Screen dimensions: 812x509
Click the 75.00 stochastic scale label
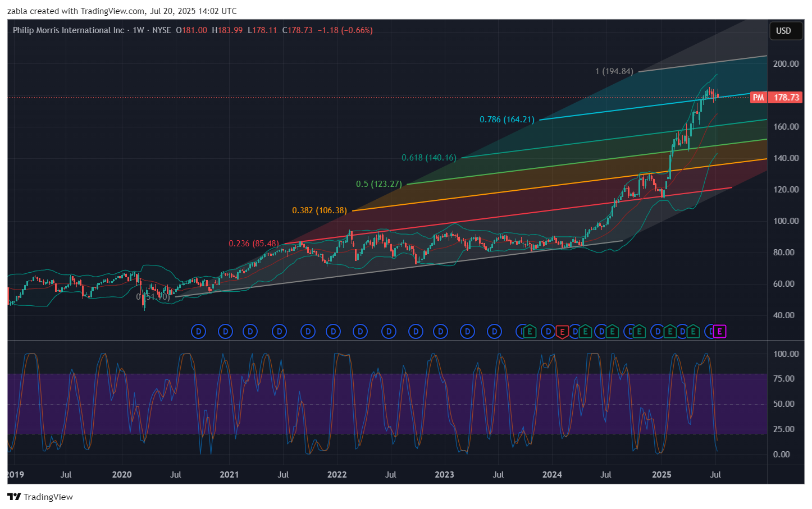(x=784, y=379)
